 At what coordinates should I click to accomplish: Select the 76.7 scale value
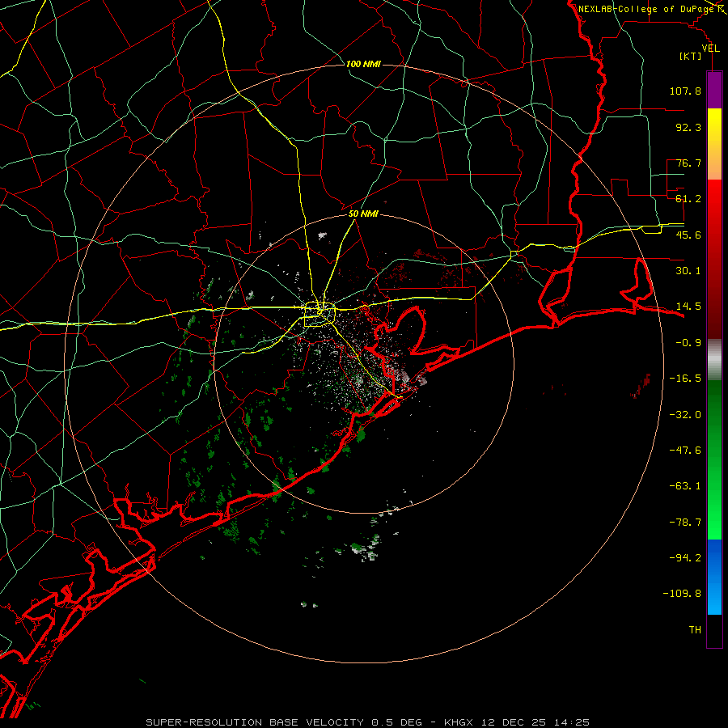(688, 163)
